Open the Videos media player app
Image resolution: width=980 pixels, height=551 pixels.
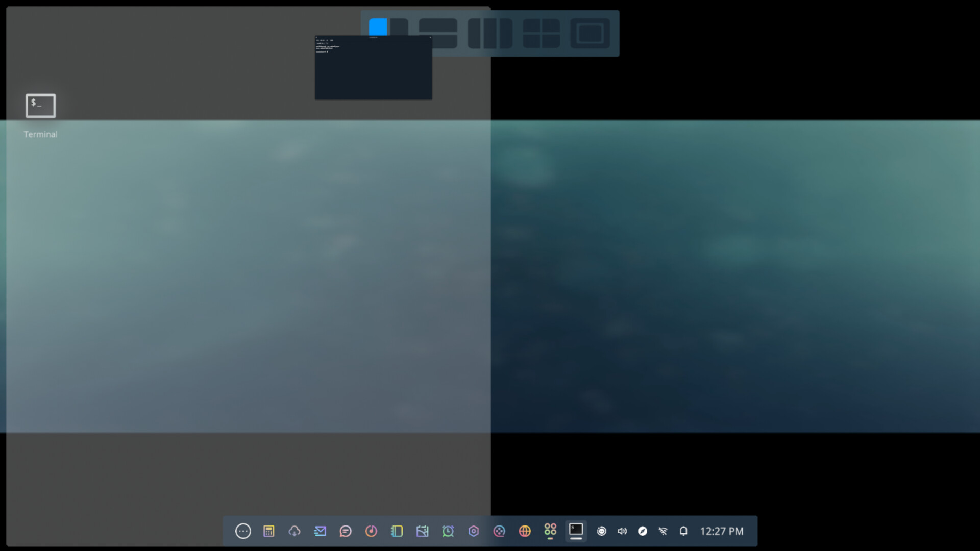tap(500, 531)
